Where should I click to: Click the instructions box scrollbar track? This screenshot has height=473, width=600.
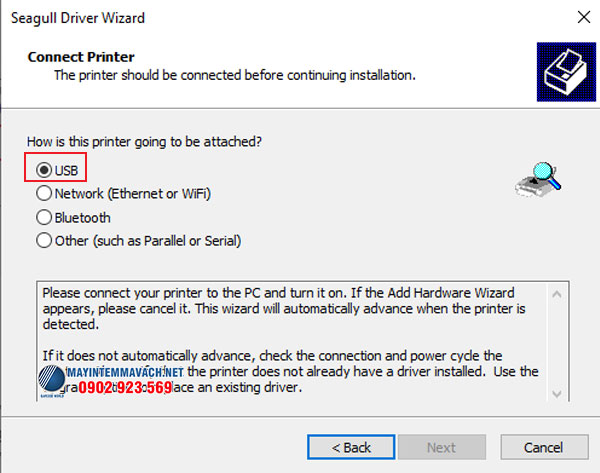click(554, 345)
